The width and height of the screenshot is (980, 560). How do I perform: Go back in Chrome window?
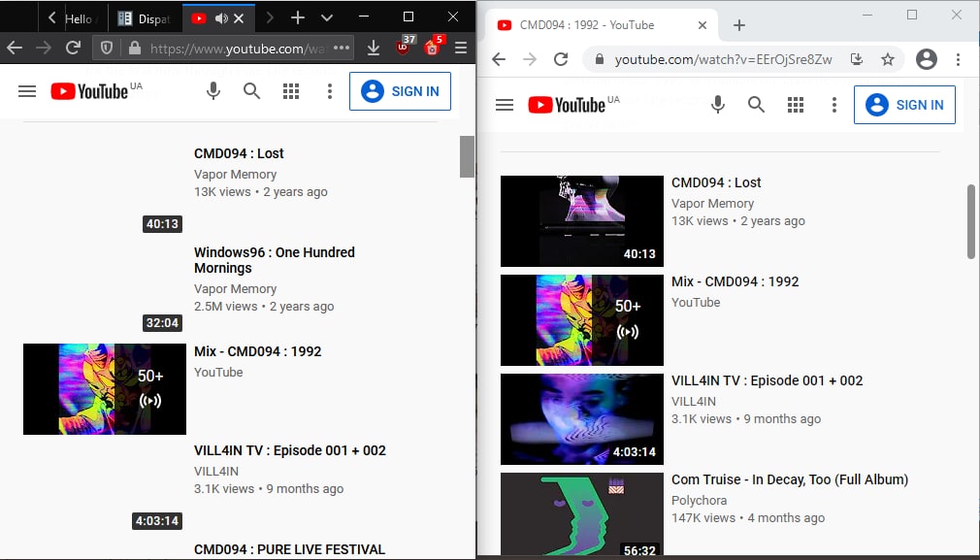(x=499, y=59)
